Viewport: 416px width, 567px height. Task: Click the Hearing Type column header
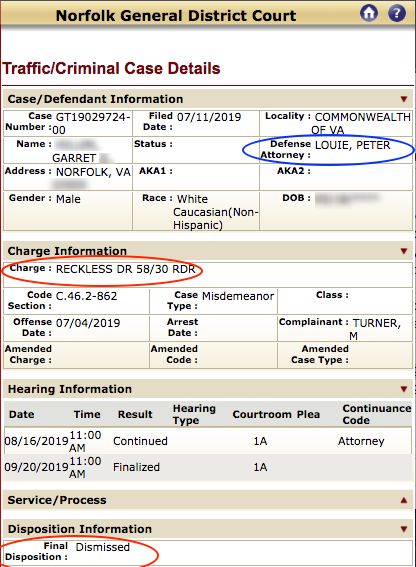point(194,414)
